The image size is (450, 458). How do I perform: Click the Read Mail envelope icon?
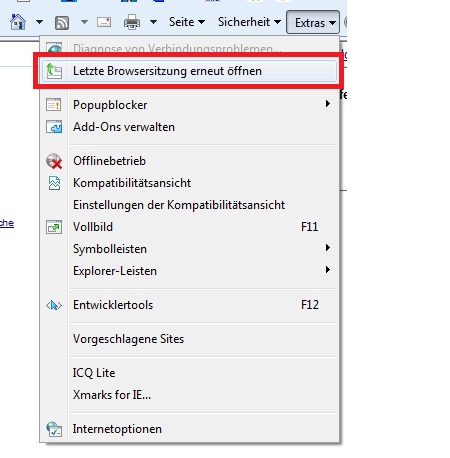tap(104, 22)
